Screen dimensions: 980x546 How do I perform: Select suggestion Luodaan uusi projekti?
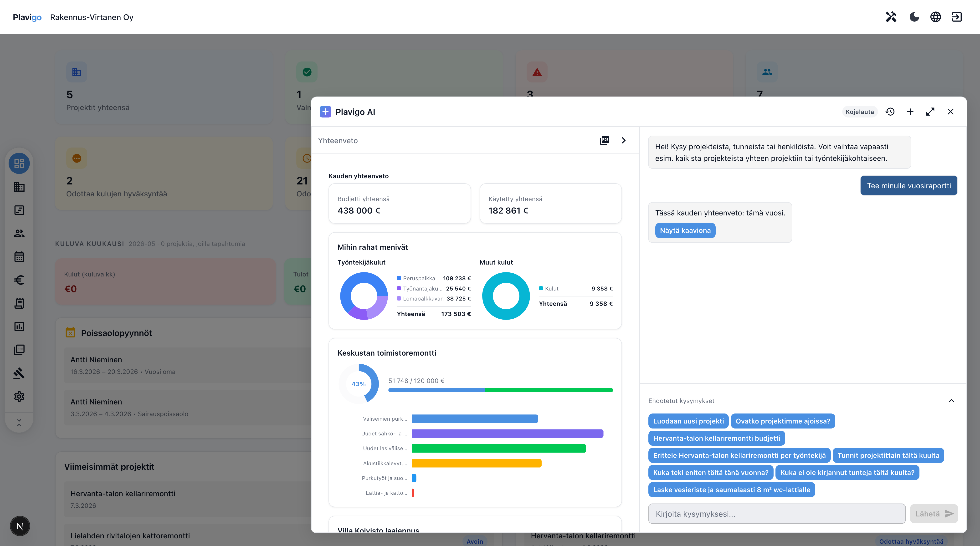689,421
